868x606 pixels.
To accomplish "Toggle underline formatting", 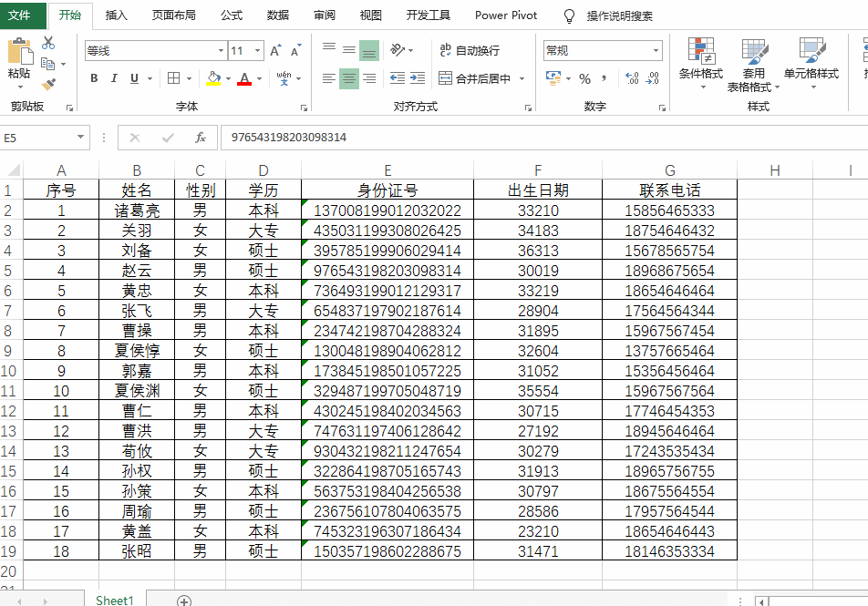I will (x=134, y=78).
